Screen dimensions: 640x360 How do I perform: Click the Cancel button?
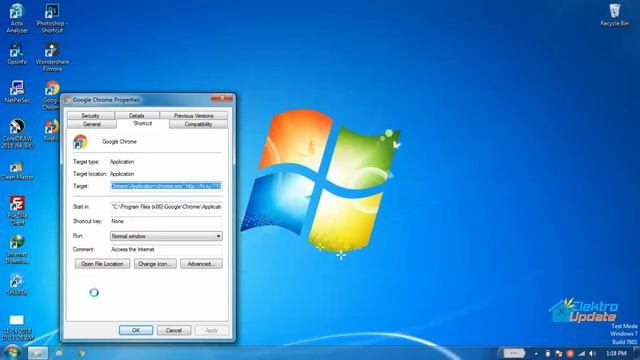point(174,330)
